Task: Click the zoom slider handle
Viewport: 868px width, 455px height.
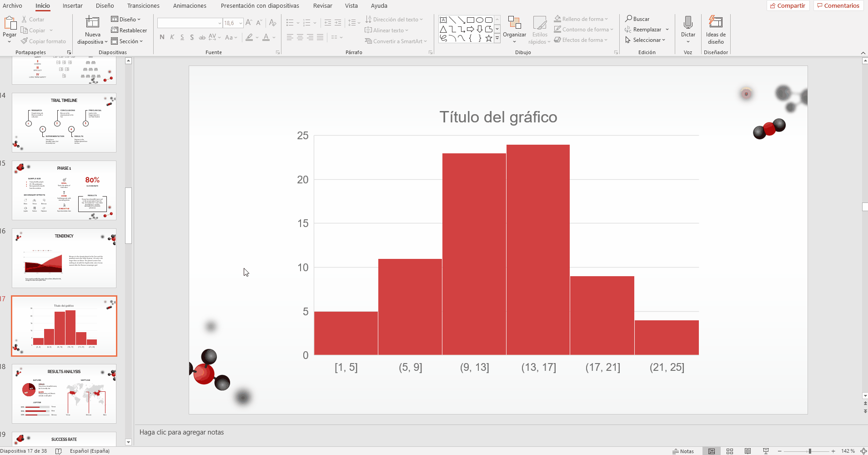Action: tap(810, 451)
